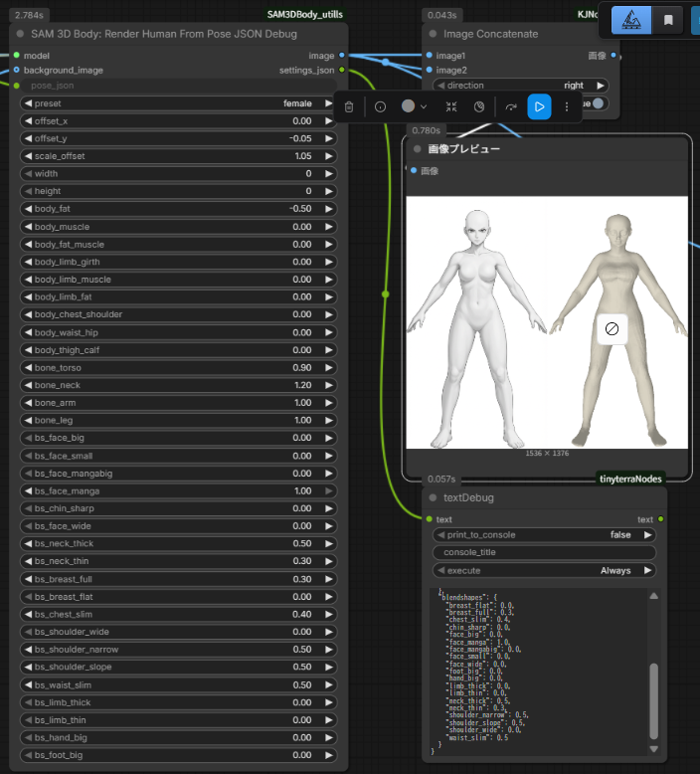Click the blue triangle icon top right
The height and width of the screenshot is (774, 700).
click(631, 20)
